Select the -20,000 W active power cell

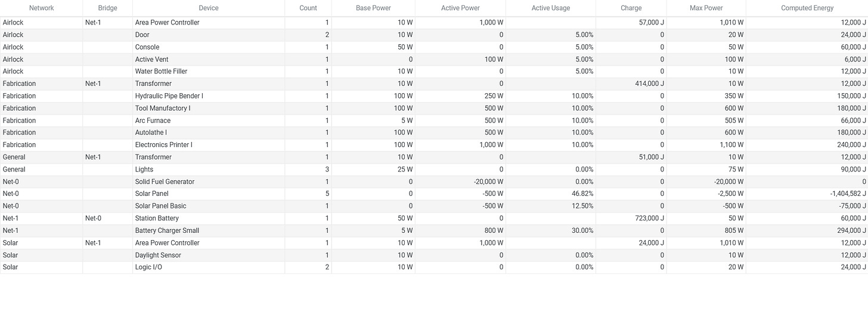pos(460,182)
